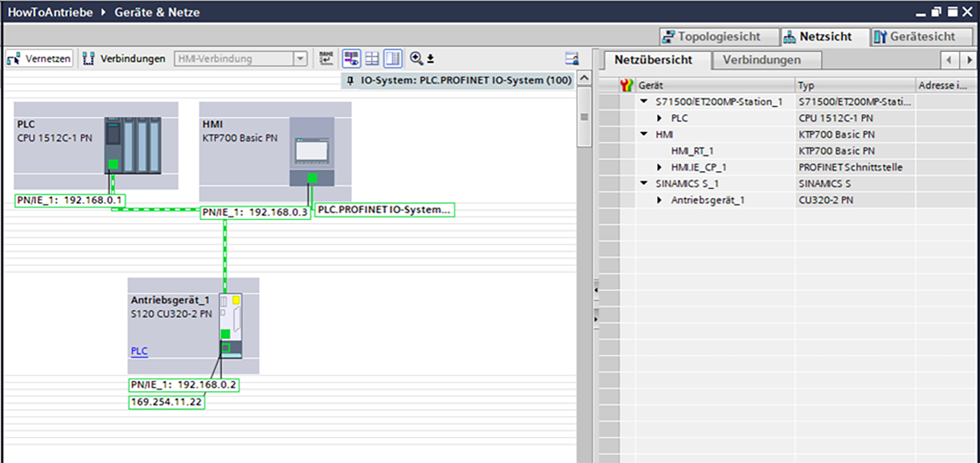The image size is (980, 463).
Task: Click the Antriebsgerät_1 device name label
Action: (170, 300)
